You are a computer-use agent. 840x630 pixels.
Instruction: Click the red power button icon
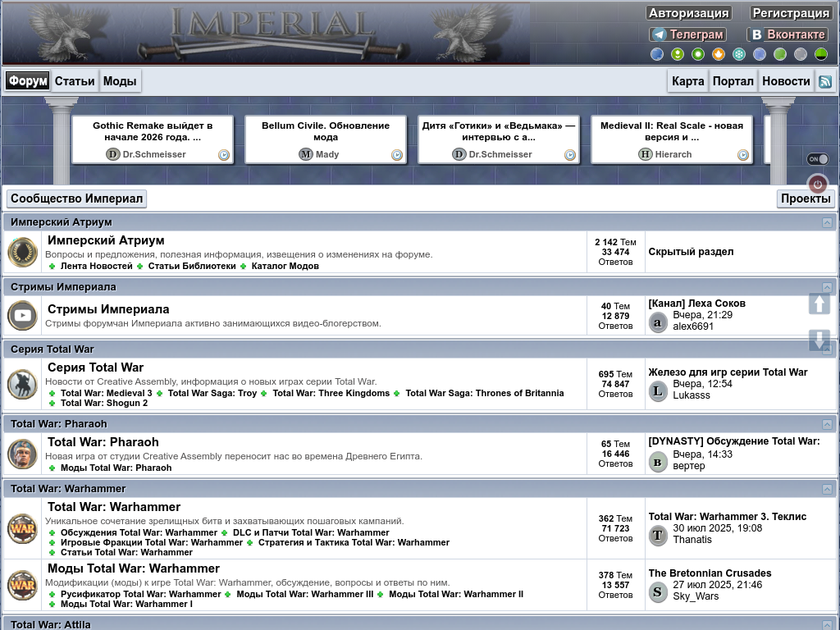(x=817, y=185)
